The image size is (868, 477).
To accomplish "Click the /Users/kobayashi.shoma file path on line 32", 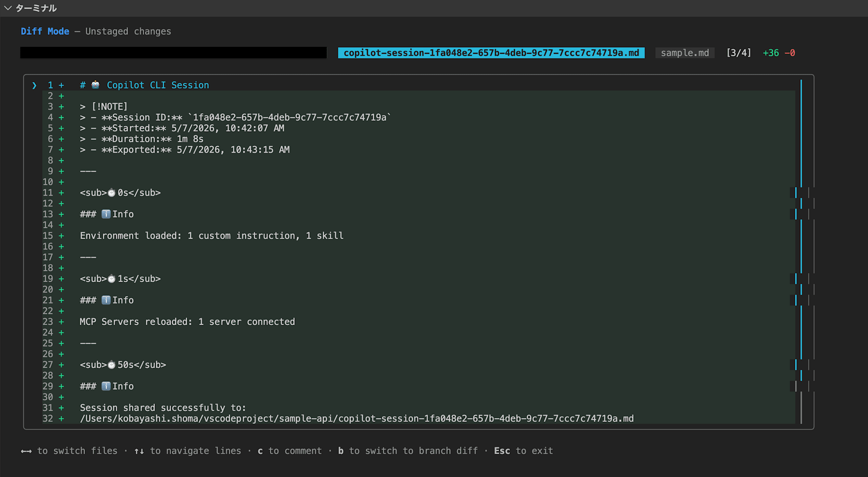I will 357,418.
